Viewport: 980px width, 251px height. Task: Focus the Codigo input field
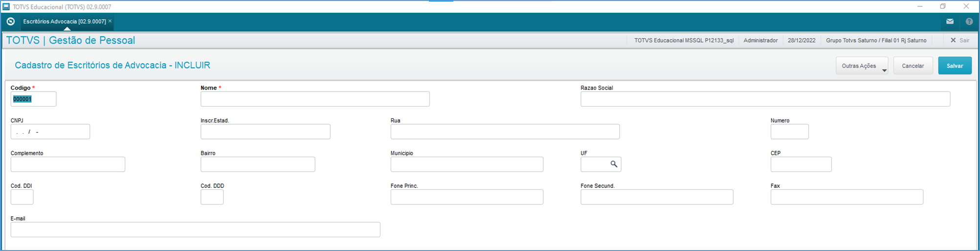(x=33, y=99)
